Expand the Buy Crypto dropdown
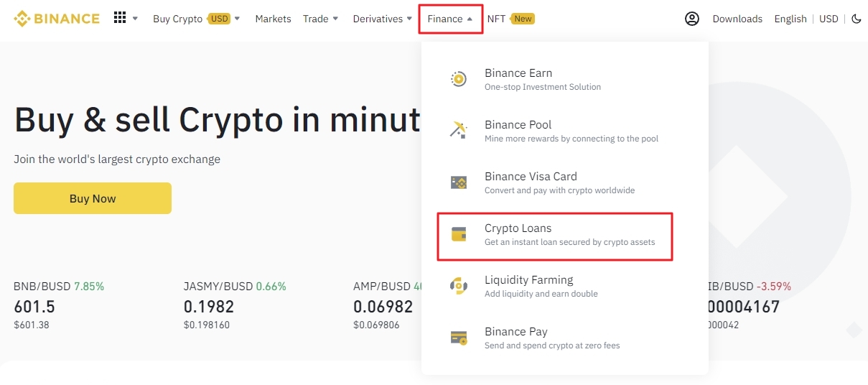This screenshot has height=385, width=868. click(196, 19)
